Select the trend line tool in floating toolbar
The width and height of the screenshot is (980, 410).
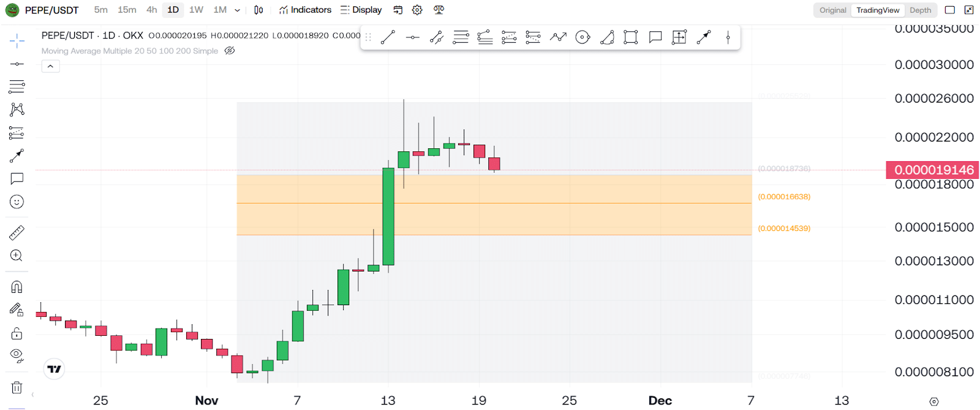[x=388, y=37]
